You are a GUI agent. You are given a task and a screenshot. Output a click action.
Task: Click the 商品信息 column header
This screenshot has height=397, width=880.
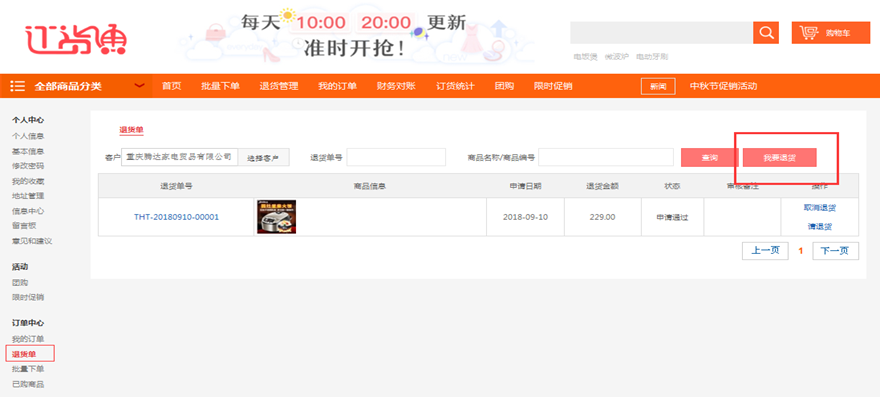pyautogui.click(x=370, y=186)
